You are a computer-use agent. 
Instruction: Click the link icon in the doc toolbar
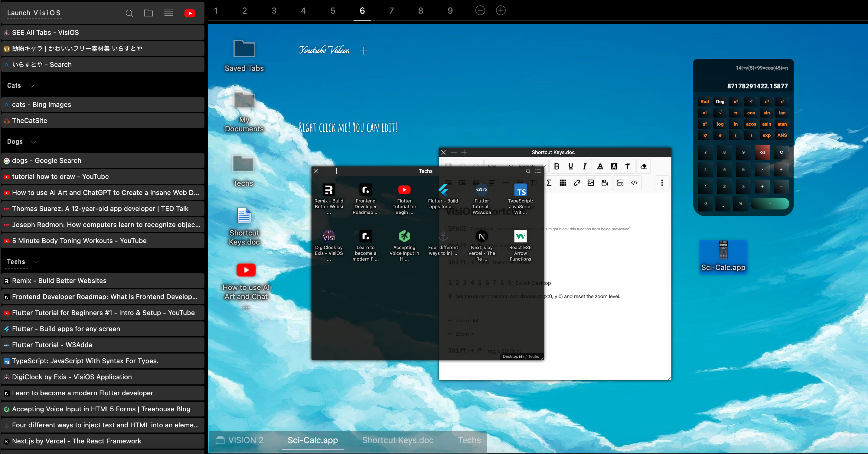[x=577, y=183]
